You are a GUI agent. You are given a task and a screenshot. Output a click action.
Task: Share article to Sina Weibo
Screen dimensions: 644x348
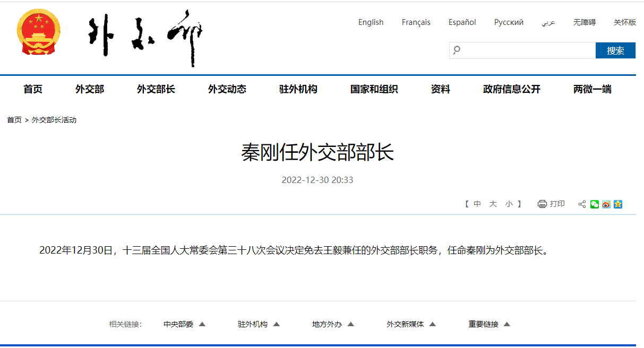606,204
